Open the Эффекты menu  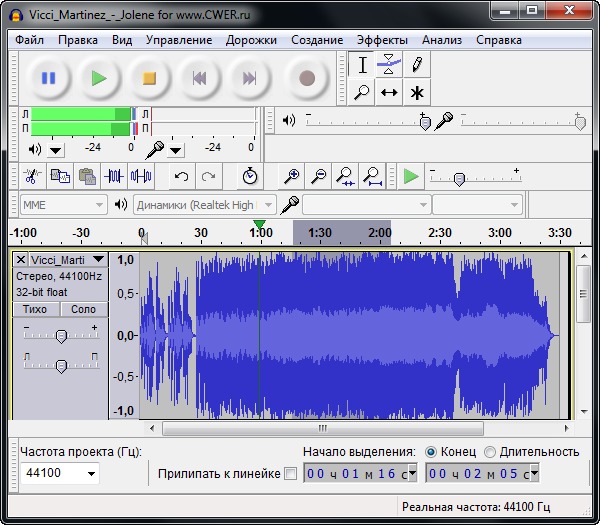[382, 40]
